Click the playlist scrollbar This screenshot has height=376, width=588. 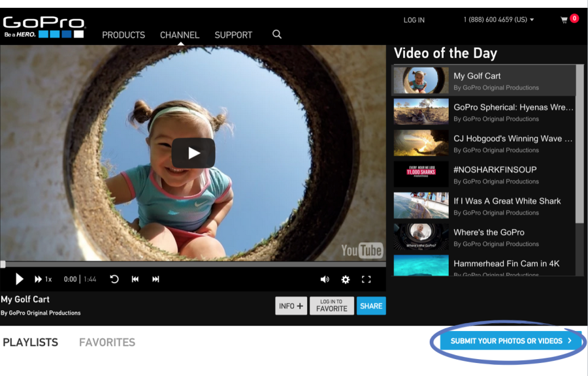tap(580, 144)
